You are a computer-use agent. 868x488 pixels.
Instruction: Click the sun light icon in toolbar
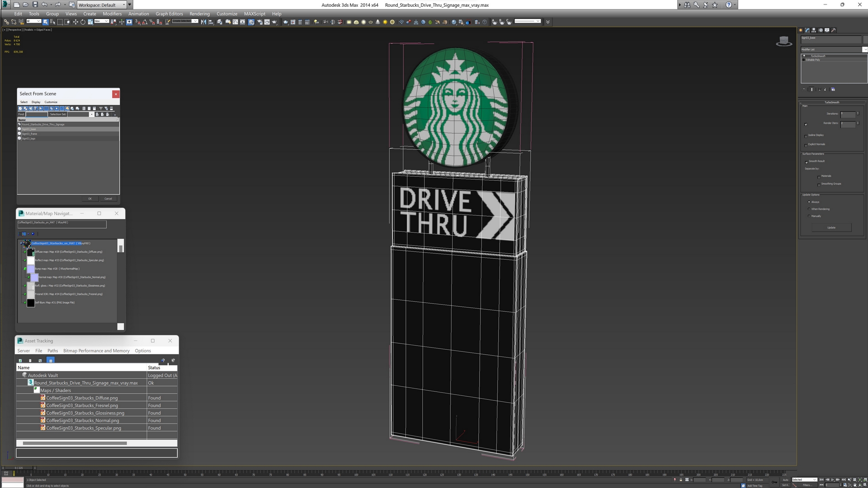click(x=385, y=22)
